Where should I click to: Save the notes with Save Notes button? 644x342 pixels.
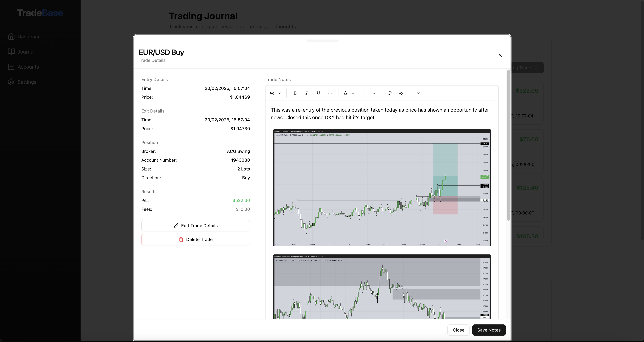(489, 330)
